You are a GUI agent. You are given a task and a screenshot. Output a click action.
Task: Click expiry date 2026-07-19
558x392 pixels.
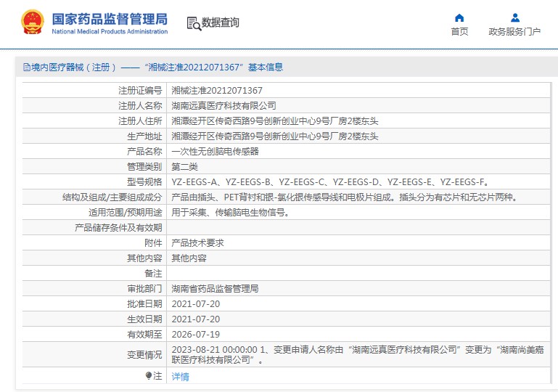click(196, 335)
